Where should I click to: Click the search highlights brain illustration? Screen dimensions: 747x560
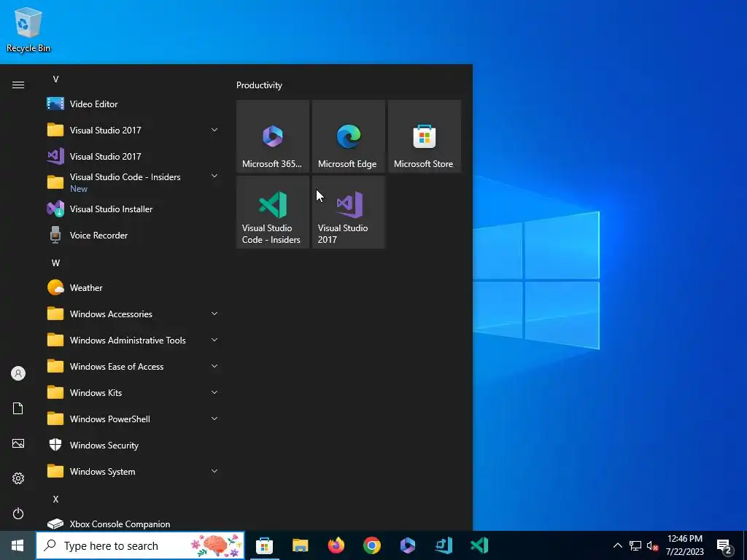click(216, 545)
